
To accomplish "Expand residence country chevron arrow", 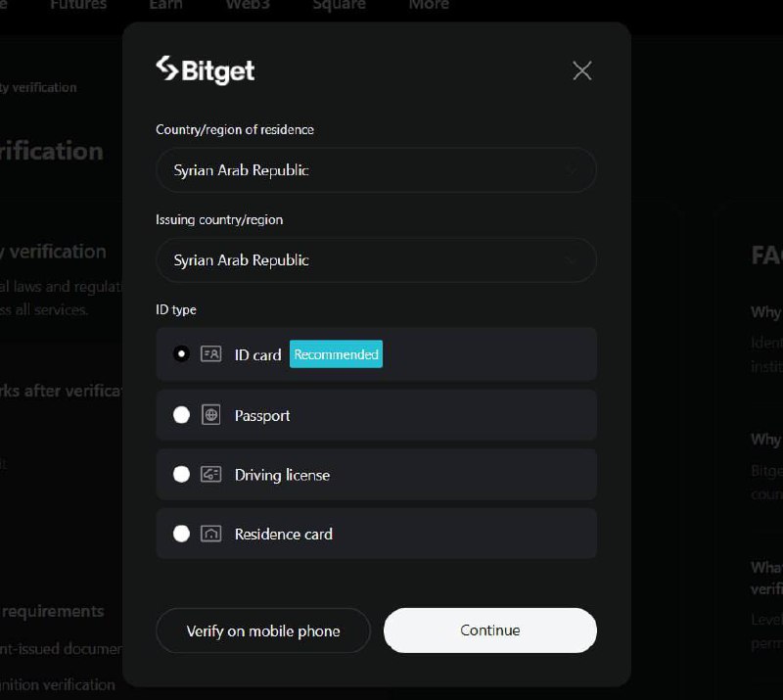I will pos(572,170).
